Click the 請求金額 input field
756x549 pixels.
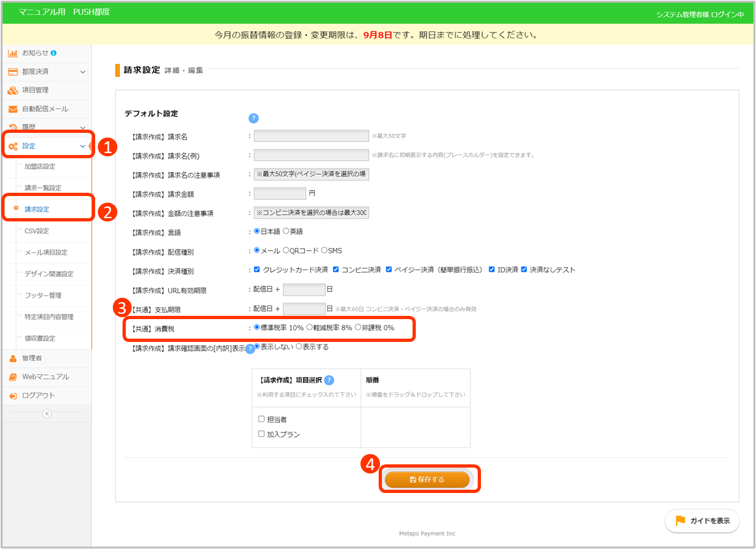[280, 193]
